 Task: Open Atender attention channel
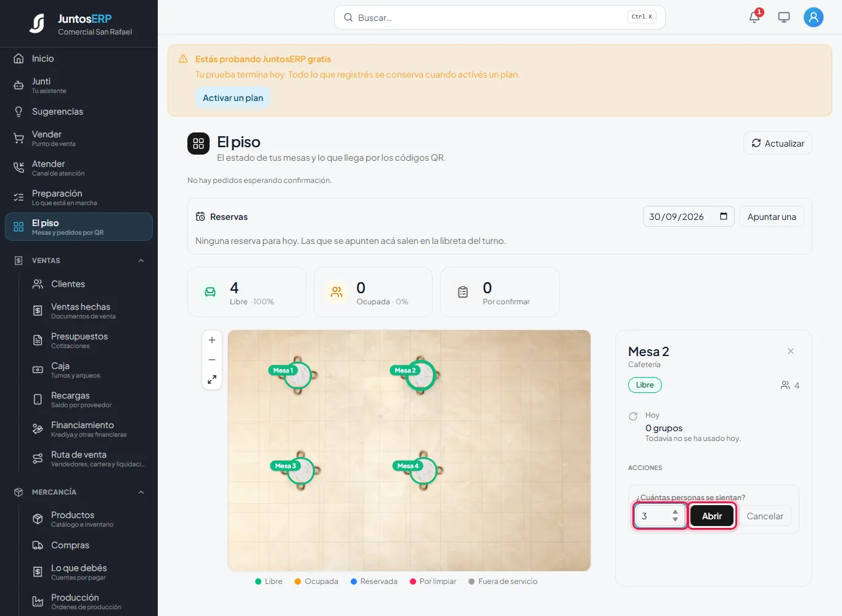(x=79, y=168)
